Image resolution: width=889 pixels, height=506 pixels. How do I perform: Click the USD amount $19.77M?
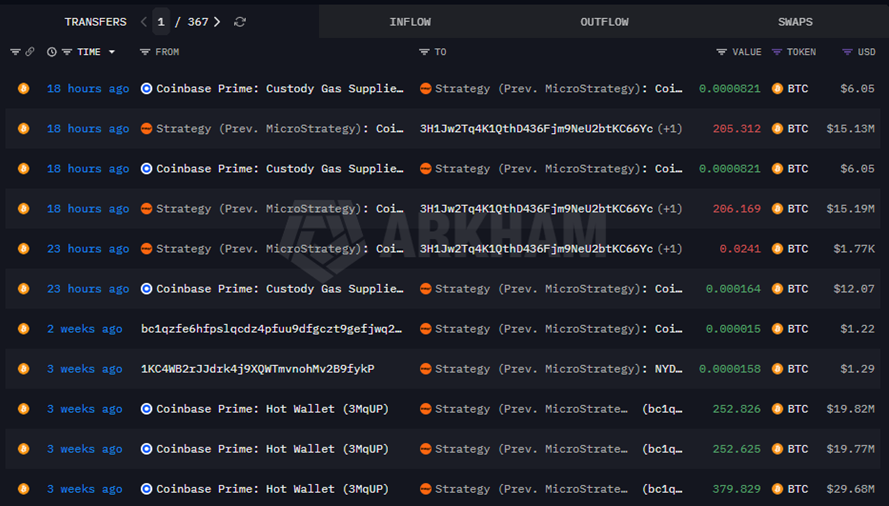pyautogui.click(x=850, y=449)
